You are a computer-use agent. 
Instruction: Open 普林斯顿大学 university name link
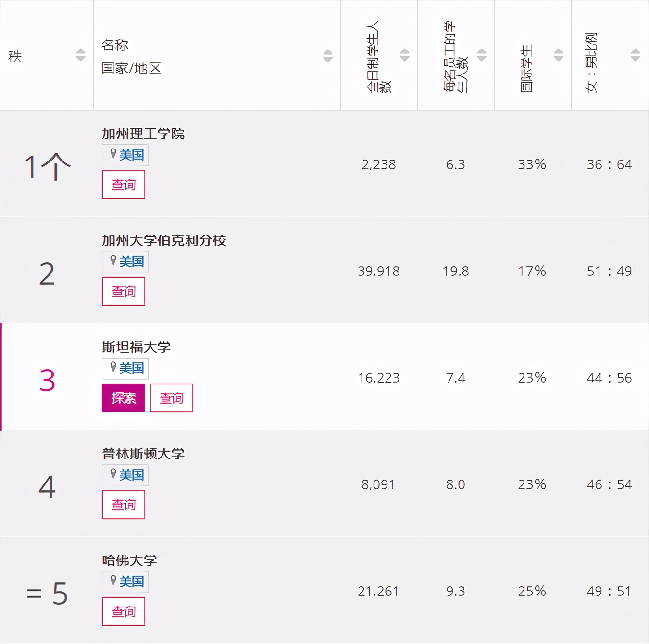point(143,454)
